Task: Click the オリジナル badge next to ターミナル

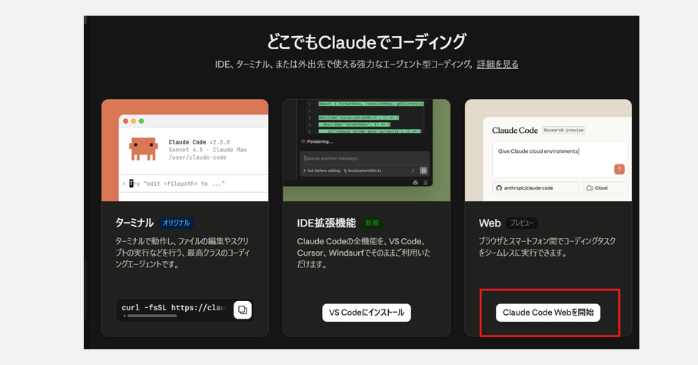Action: coord(176,223)
